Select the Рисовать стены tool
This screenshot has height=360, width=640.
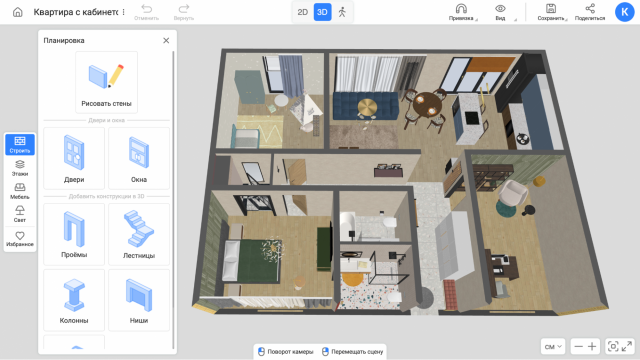107,82
